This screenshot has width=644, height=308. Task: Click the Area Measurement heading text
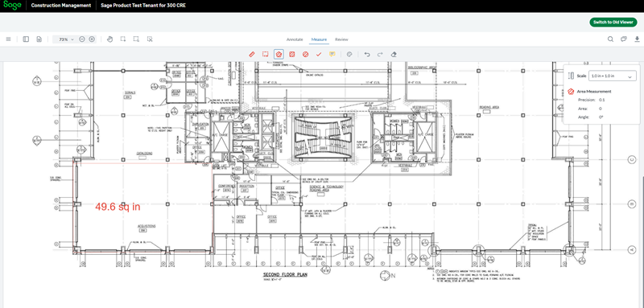[x=594, y=92]
